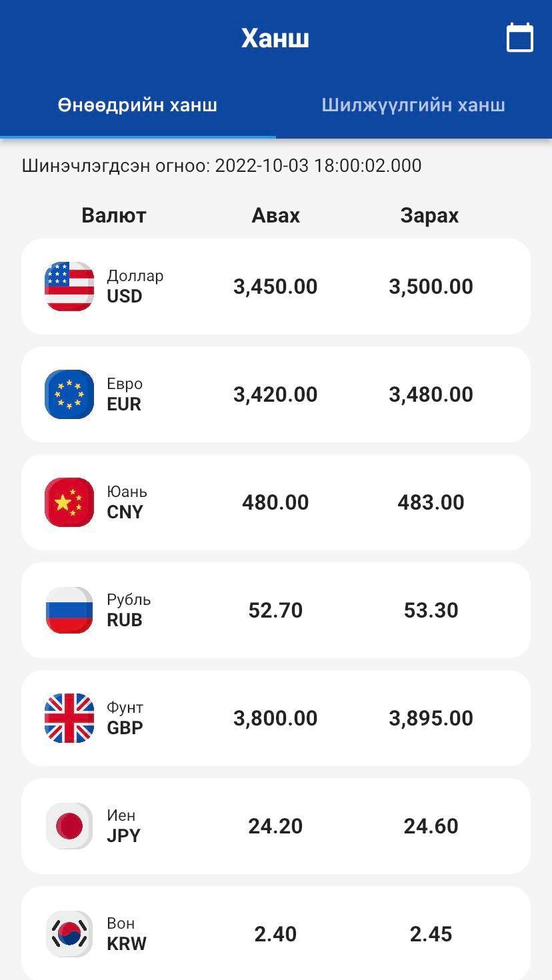Tap the Russian flag icon

(69, 610)
